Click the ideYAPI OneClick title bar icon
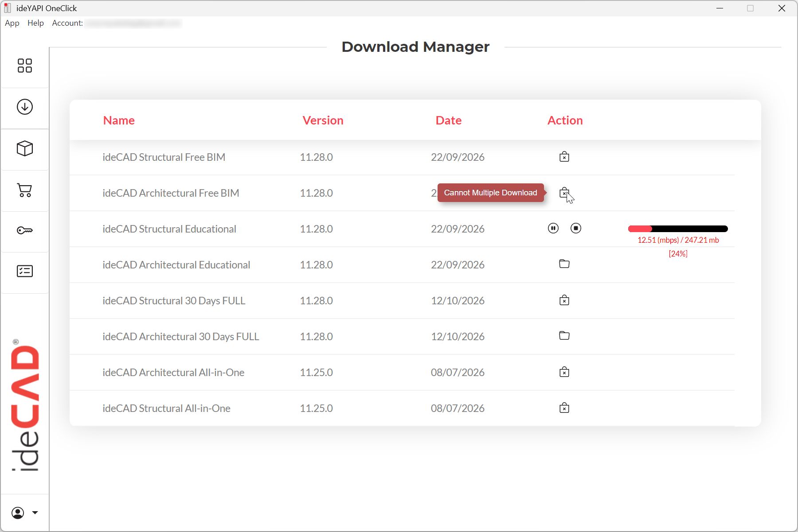This screenshot has height=532, width=798. [8, 8]
